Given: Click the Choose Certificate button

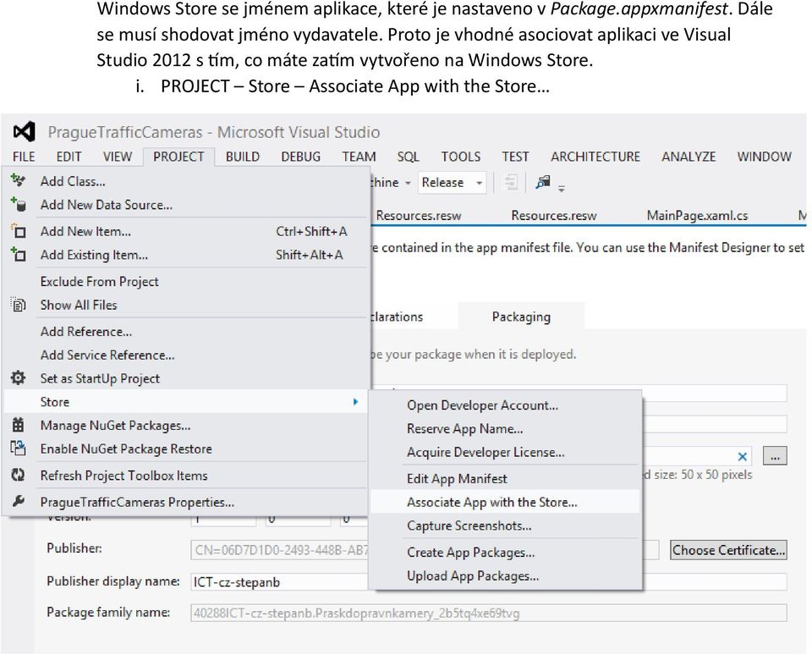Looking at the screenshot, I should pyautogui.click(x=728, y=550).
